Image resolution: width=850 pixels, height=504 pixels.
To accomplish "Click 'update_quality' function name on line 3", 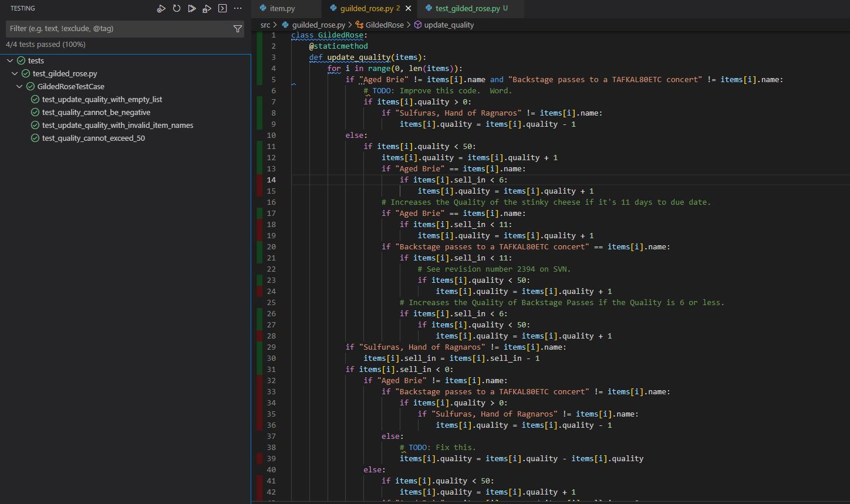I will [359, 57].
